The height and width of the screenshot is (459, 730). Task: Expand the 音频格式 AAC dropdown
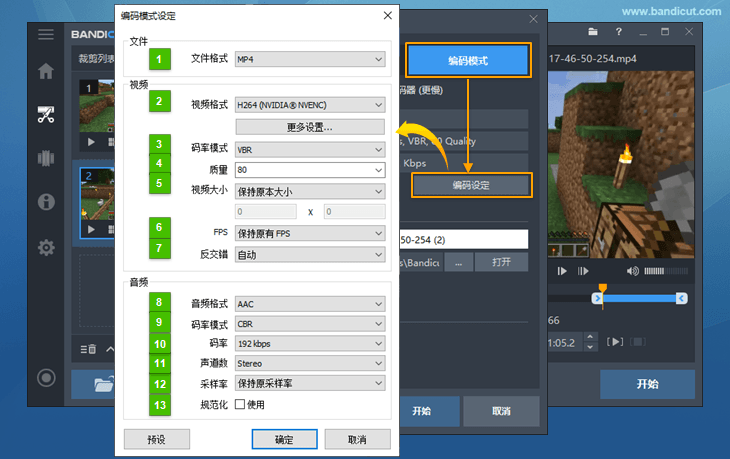(309, 303)
